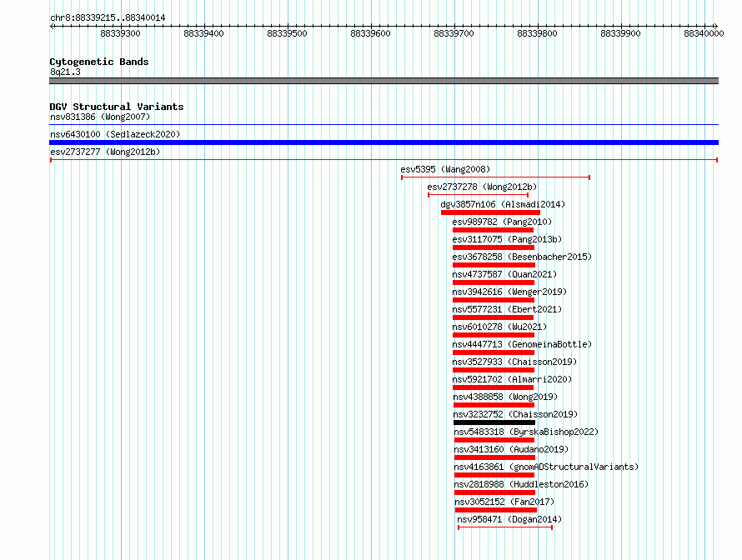Click the 8q21.3 band label
This screenshot has width=742, height=560.
click(65, 72)
